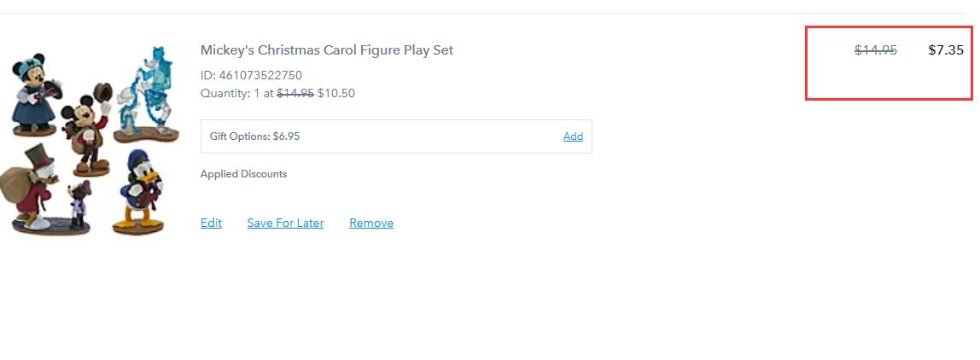Click the small Tiny Tim mouse figure

[79, 206]
